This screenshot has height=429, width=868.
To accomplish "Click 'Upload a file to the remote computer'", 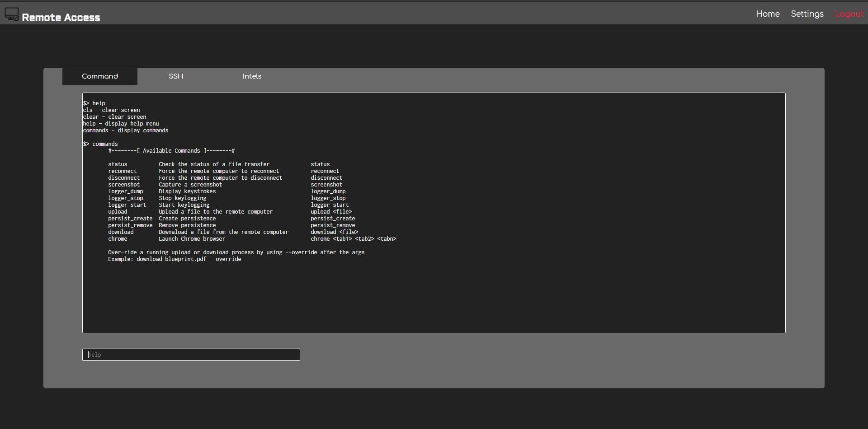I will tap(216, 212).
